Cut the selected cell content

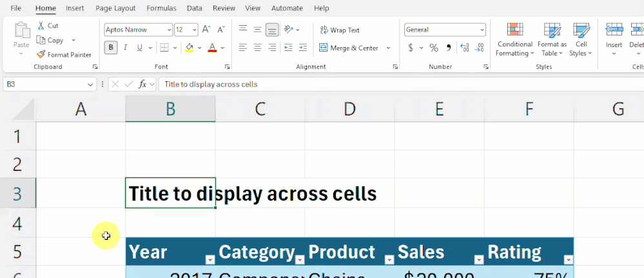pyautogui.click(x=48, y=26)
